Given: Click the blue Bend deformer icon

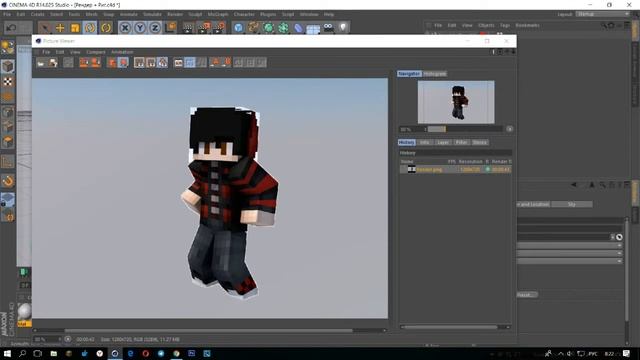Looking at the screenshot, I should (298, 28).
